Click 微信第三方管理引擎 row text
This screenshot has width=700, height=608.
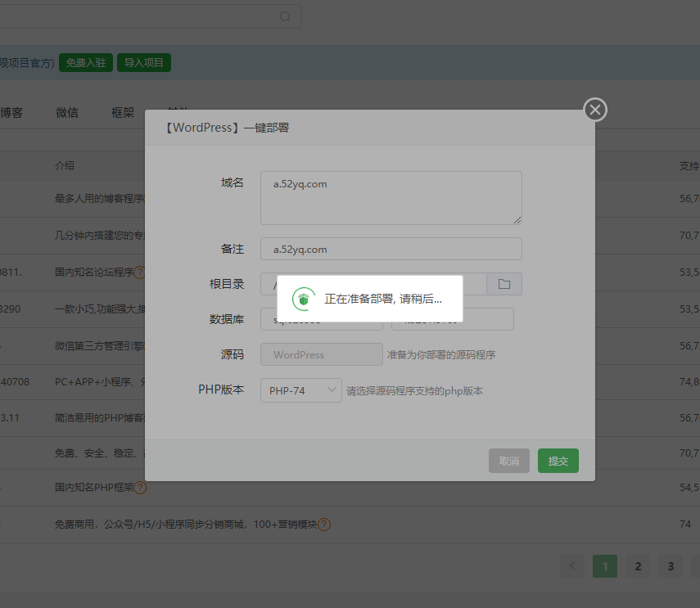100,345
